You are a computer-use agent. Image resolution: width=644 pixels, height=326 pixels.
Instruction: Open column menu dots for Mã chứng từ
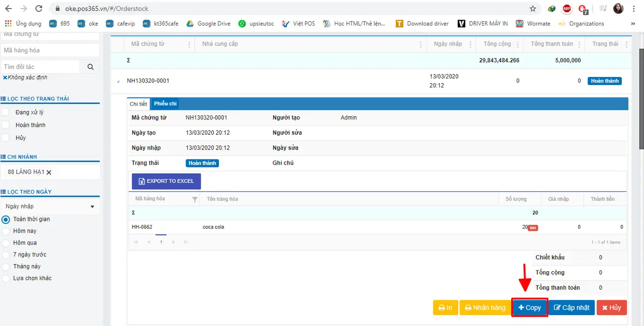tap(189, 44)
